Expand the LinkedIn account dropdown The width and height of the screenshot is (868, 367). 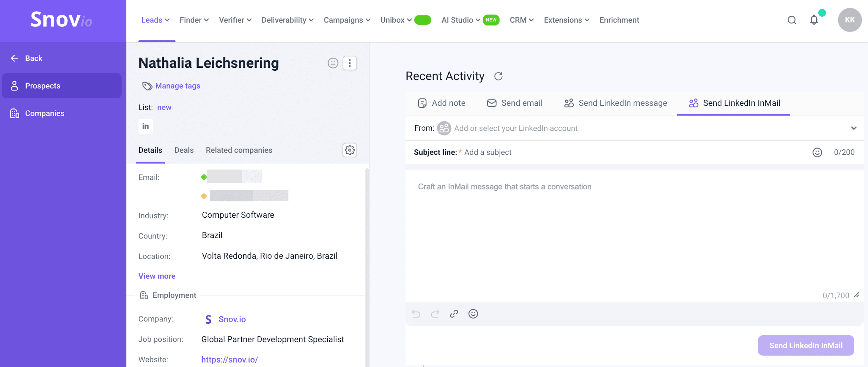coord(853,128)
